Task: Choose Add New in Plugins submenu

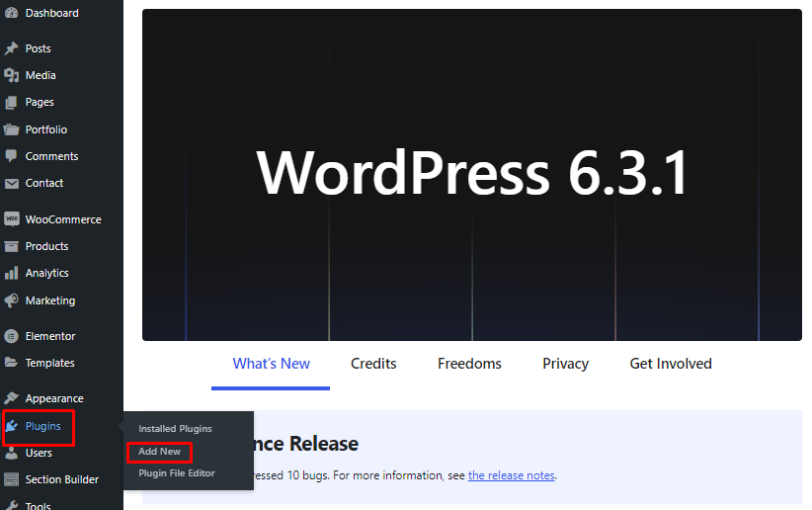Action: 159,452
